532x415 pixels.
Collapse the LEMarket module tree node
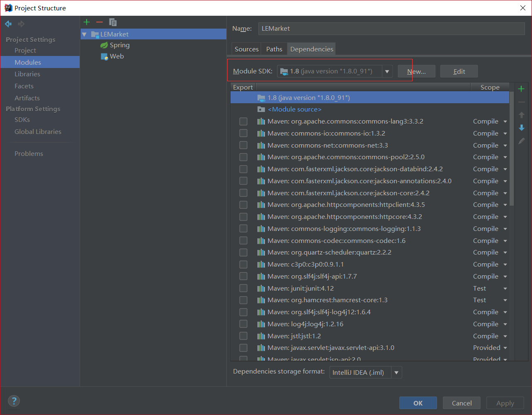[x=84, y=34]
